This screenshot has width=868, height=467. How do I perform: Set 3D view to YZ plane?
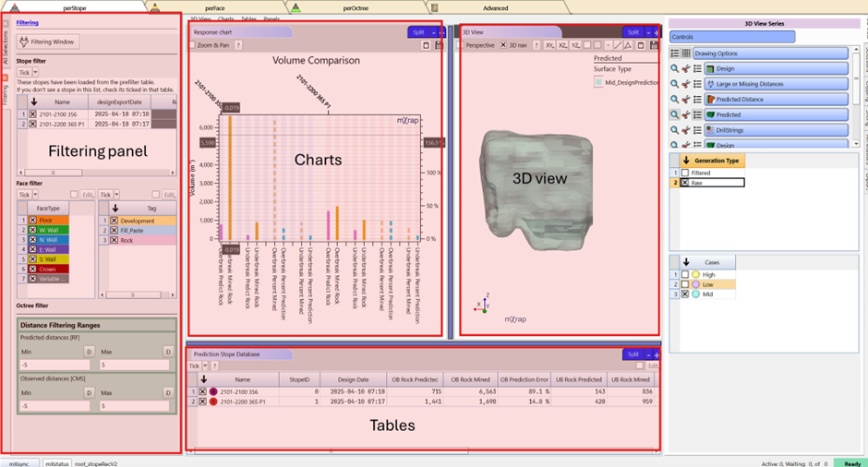click(x=575, y=45)
